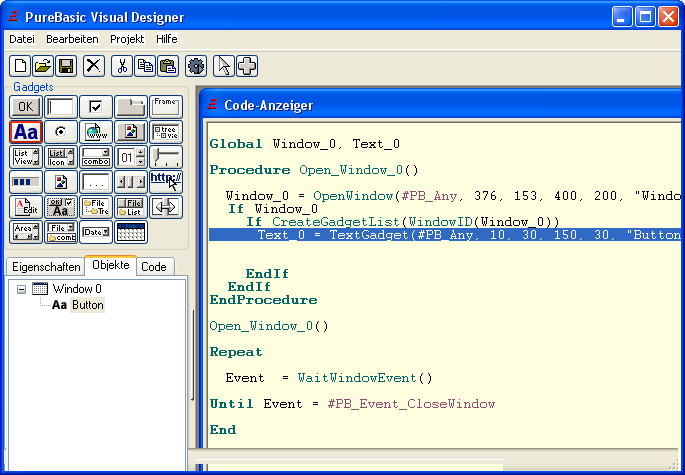Click the final 'End' keyword in the code

click(x=223, y=430)
